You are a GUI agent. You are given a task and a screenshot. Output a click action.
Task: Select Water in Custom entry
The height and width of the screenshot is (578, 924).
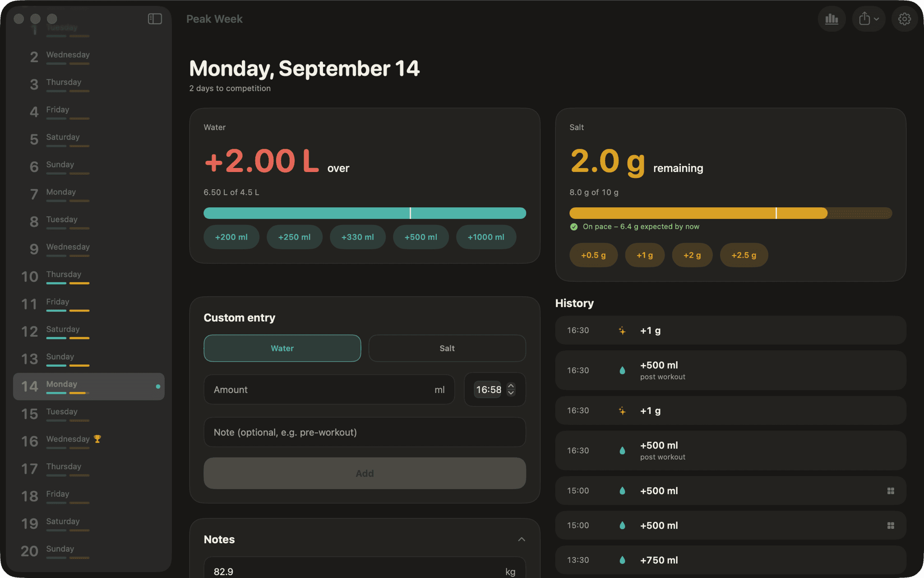tap(282, 348)
